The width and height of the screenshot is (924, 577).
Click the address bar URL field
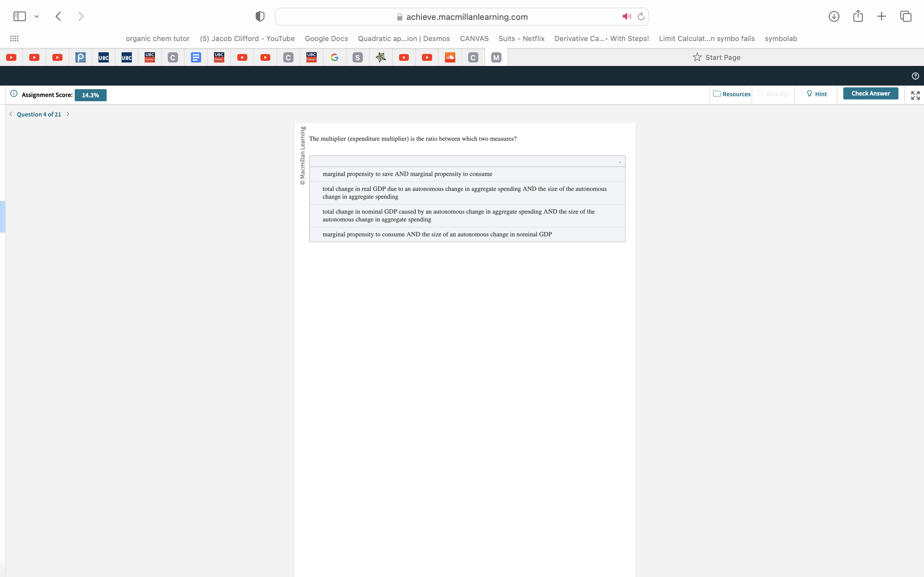tap(466, 17)
